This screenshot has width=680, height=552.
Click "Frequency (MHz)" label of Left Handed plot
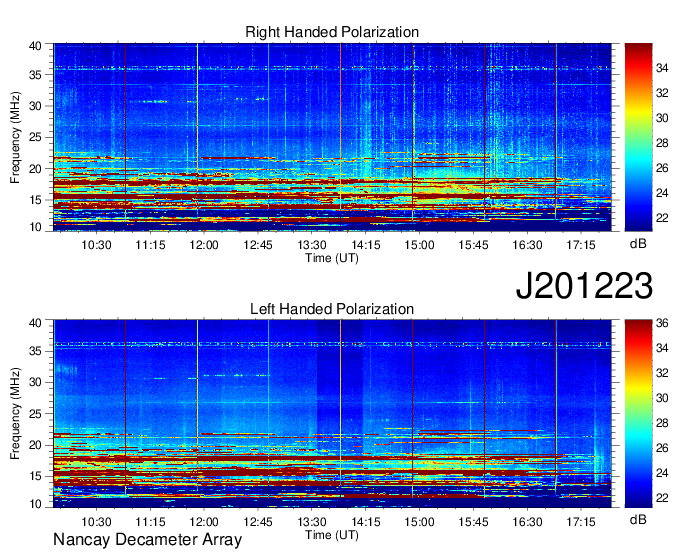coord(15,414)
